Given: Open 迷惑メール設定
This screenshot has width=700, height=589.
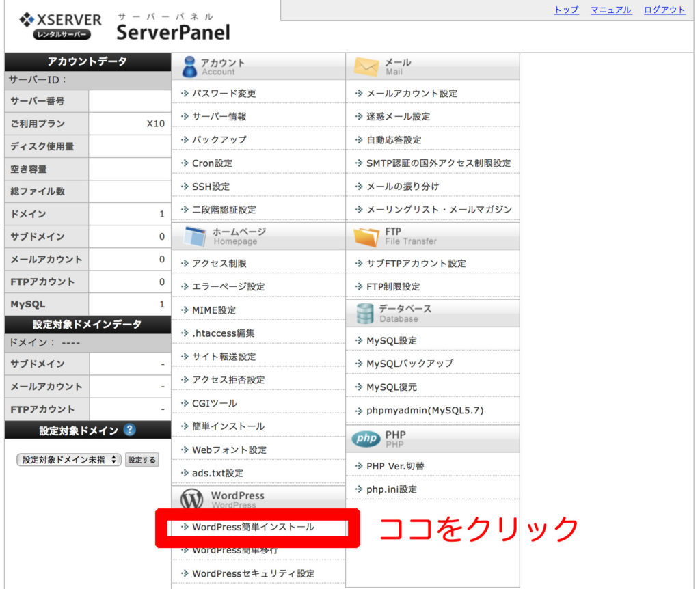Looking at the screenshot, I should click(399, 116).
